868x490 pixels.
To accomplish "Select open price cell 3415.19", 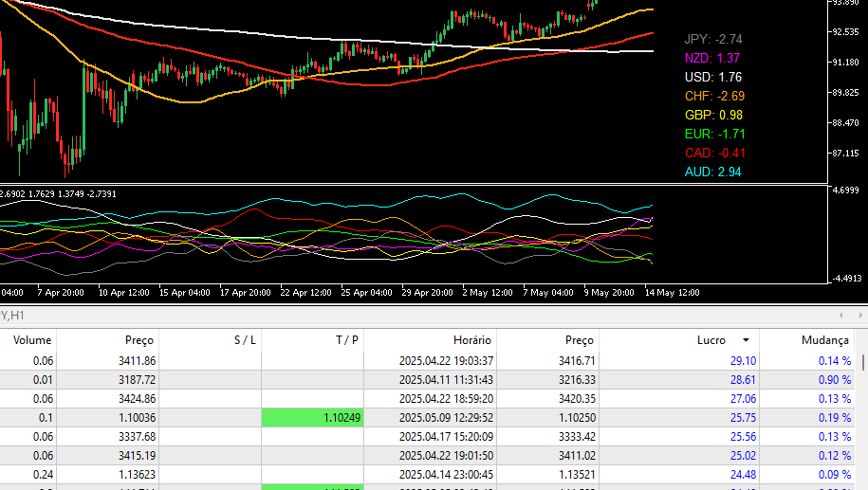I will click(x=137, y=456).
